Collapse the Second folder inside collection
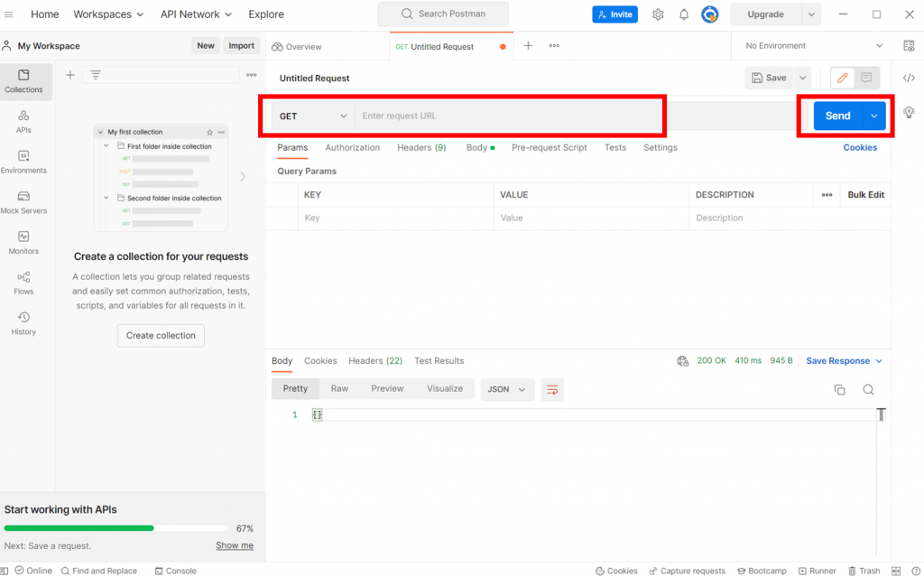Image resolution: width=924 pixels, height=576 pixels. (x=106, y=198)
